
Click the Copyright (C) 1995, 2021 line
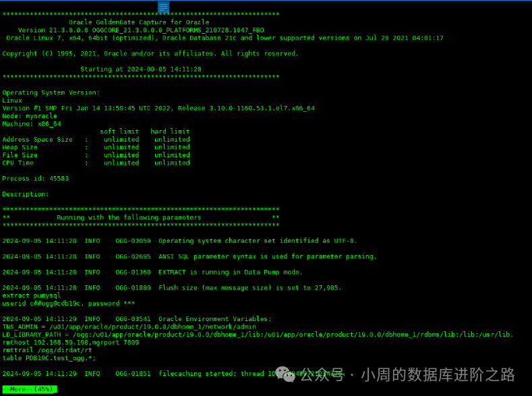(150, 53)
